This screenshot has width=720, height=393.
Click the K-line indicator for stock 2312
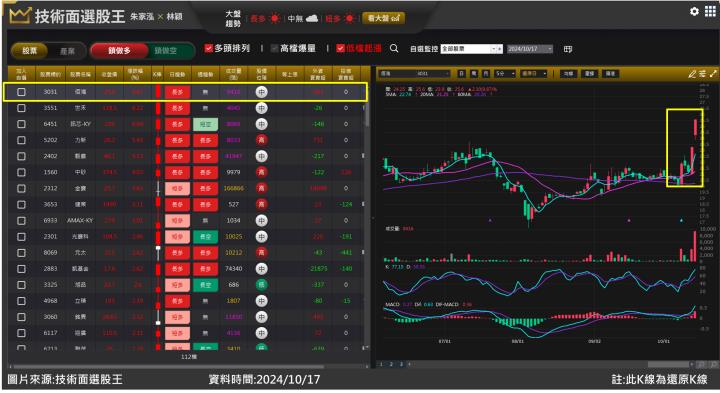pos(158,188)
